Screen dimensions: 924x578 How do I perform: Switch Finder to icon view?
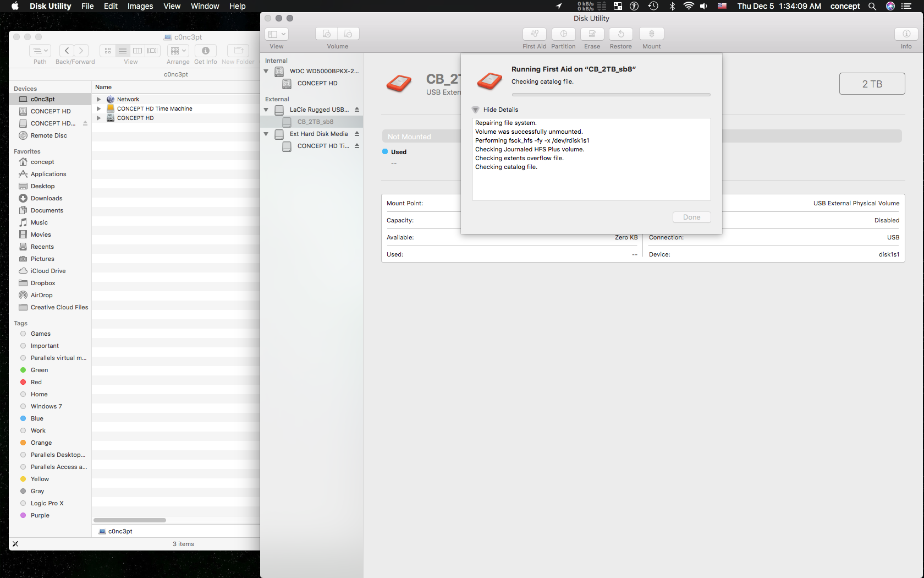[108, 51]
